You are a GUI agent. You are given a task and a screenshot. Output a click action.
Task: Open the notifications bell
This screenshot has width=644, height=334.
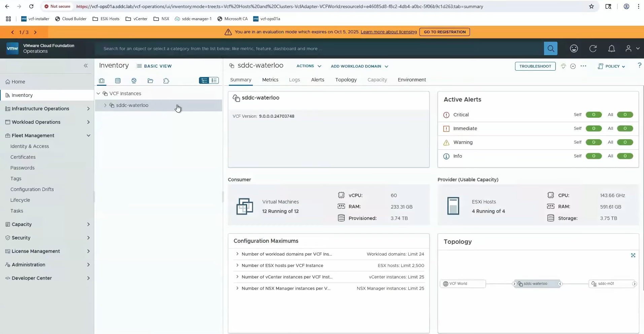611,48
